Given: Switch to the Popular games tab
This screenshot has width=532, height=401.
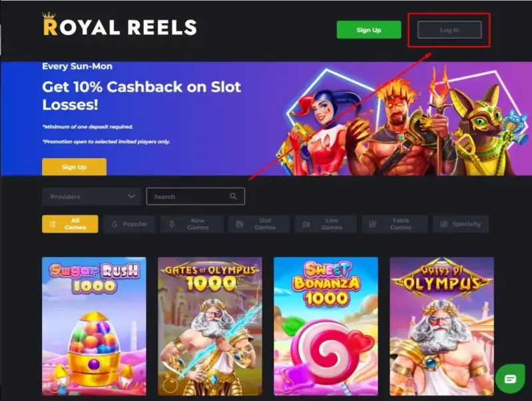Looking at the screenshot, I should (129, 224).
